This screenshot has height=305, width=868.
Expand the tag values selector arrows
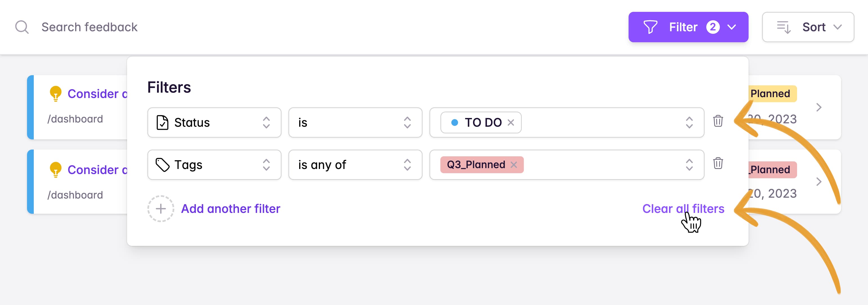pyautogui.click(x=689, y=165)
